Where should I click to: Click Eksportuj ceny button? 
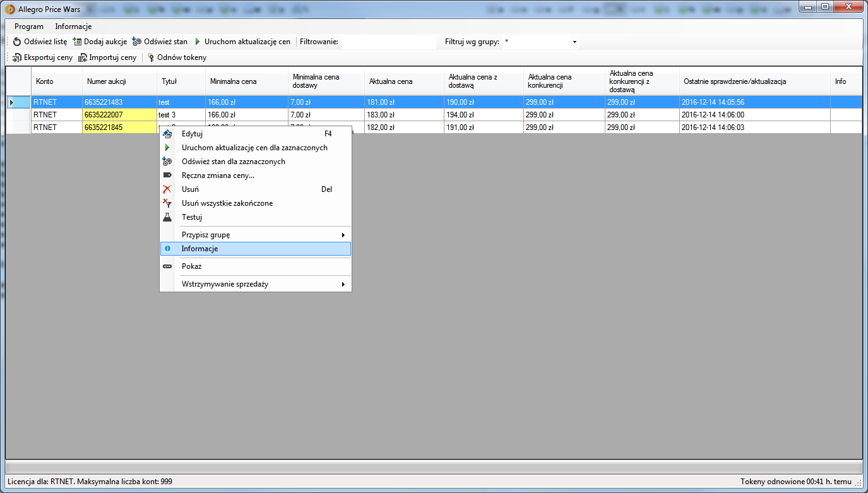tap(43, 57)
